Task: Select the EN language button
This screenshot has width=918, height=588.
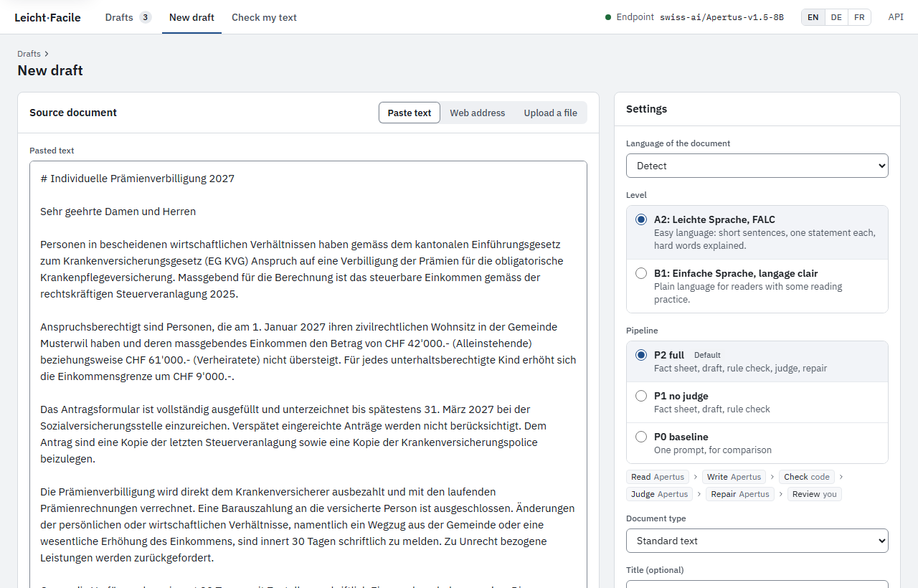Action: pos(813,17)
